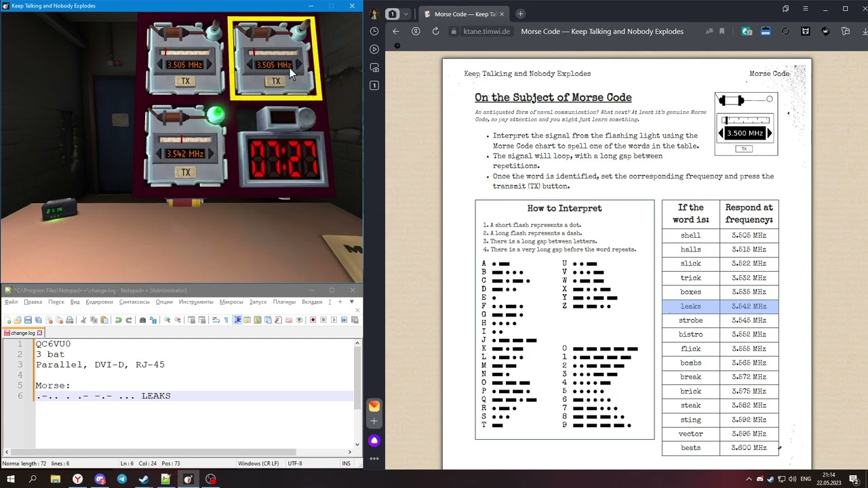Click the Undo arrow in Notepad++ toolbar
The height and width of the screenshot is (488, 868).
(x=118, y=320)
